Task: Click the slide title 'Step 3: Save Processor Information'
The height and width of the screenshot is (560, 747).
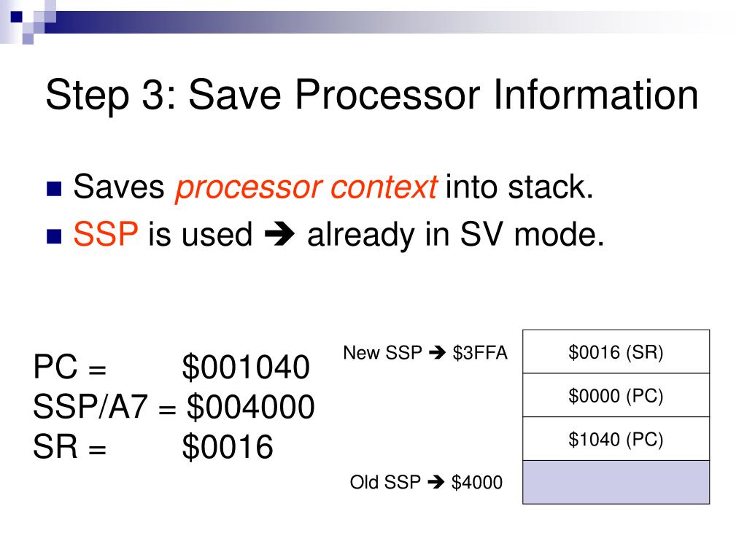Action: pyautogui.click(x=371, y=96)
